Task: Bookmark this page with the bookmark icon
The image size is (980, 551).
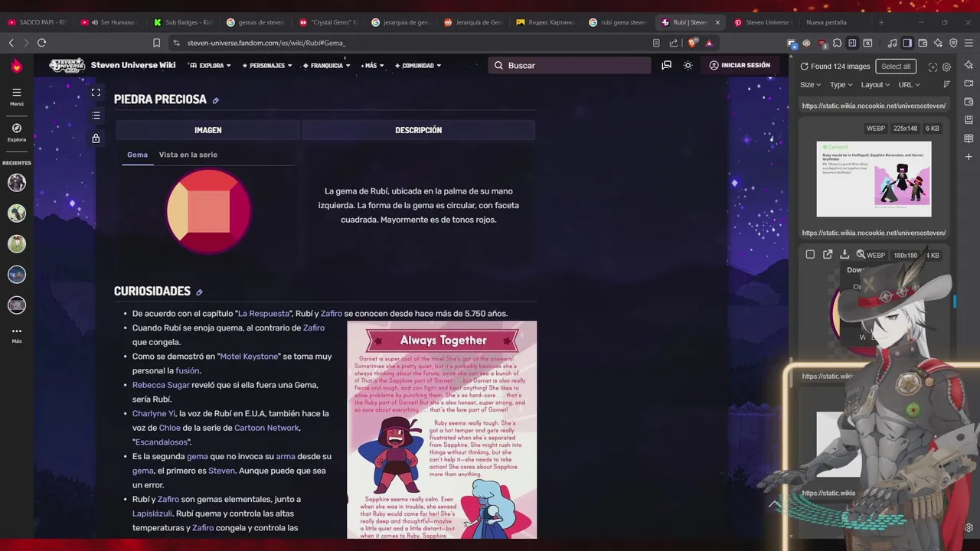Action: [156, 43]
